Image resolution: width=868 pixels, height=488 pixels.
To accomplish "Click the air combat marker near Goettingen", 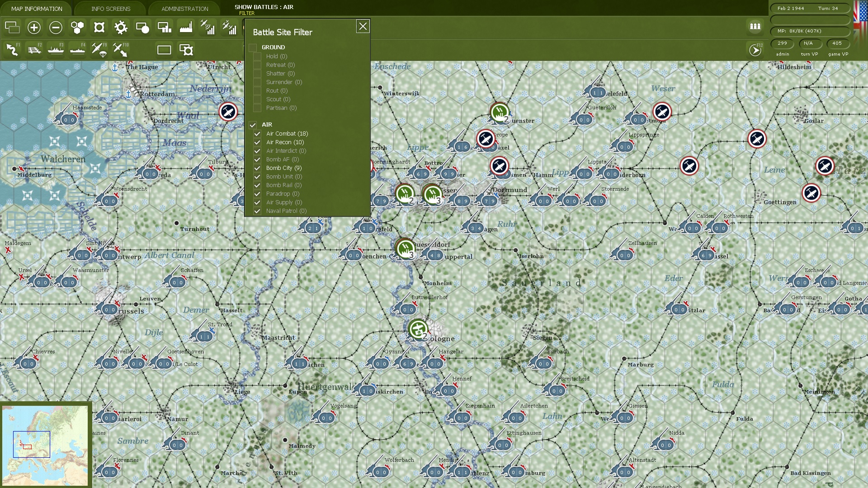I will 811,193.
